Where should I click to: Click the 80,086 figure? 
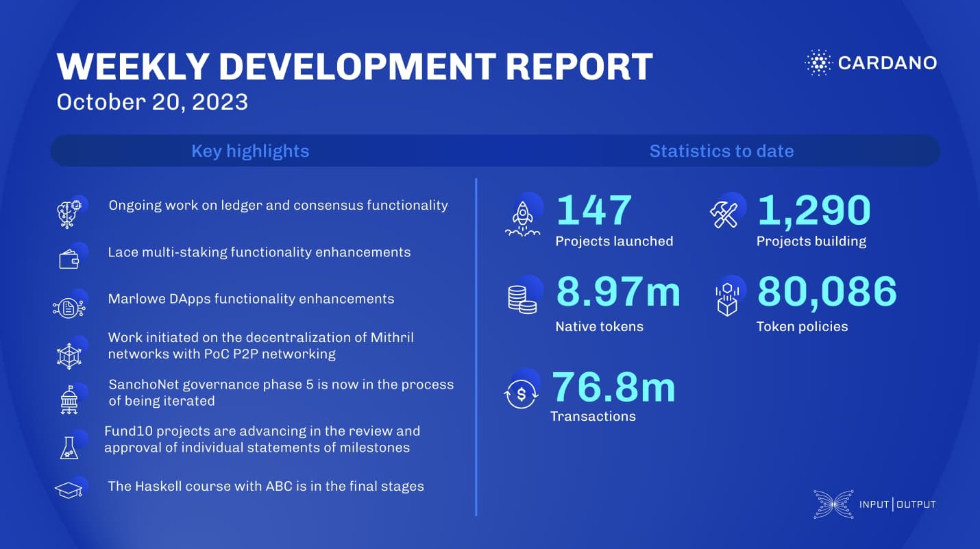coord(826,292)
